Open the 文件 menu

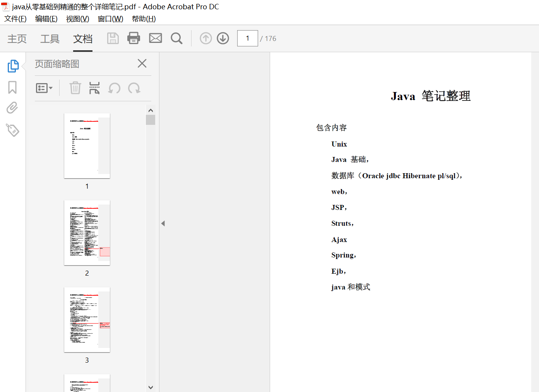coord(15,19)
